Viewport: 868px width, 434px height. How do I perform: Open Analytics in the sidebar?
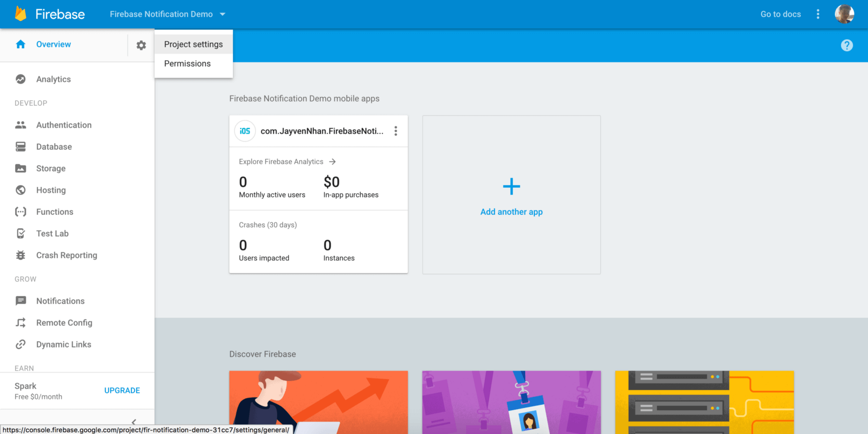[54, 79]
